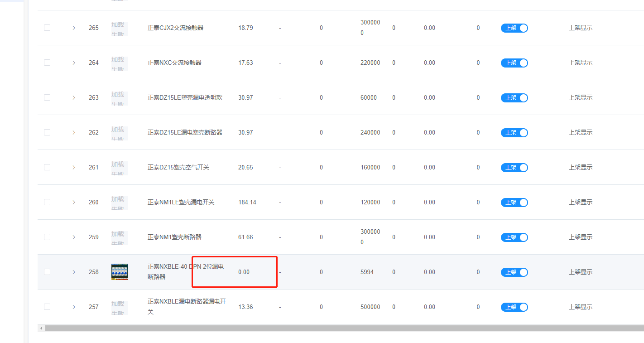
Task: Click stock value 500000
Action: tap(370, 307)
